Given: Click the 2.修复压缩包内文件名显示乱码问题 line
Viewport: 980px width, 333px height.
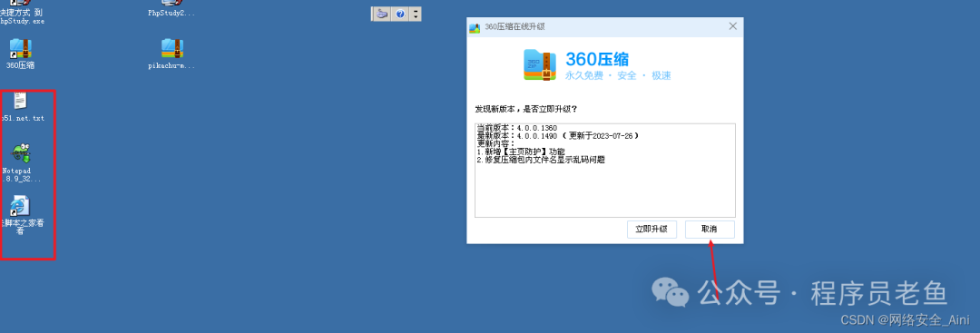Looking at the screenshot, I should click(541, 160).
